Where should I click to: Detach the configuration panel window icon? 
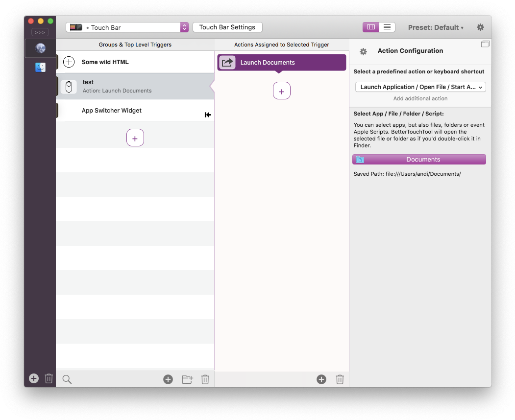(x=485, y=44)
